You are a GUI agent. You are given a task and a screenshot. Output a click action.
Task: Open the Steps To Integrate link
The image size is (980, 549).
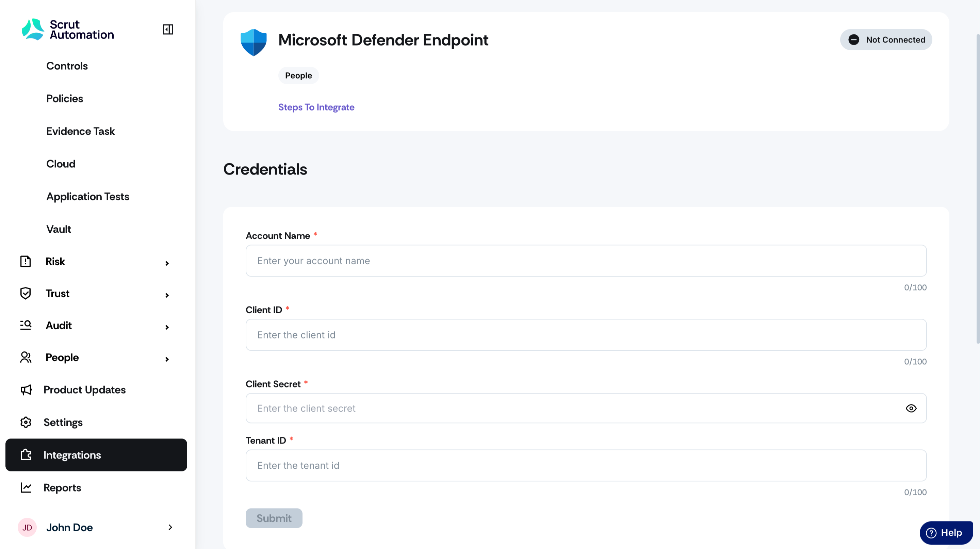[x=316, y=107]
